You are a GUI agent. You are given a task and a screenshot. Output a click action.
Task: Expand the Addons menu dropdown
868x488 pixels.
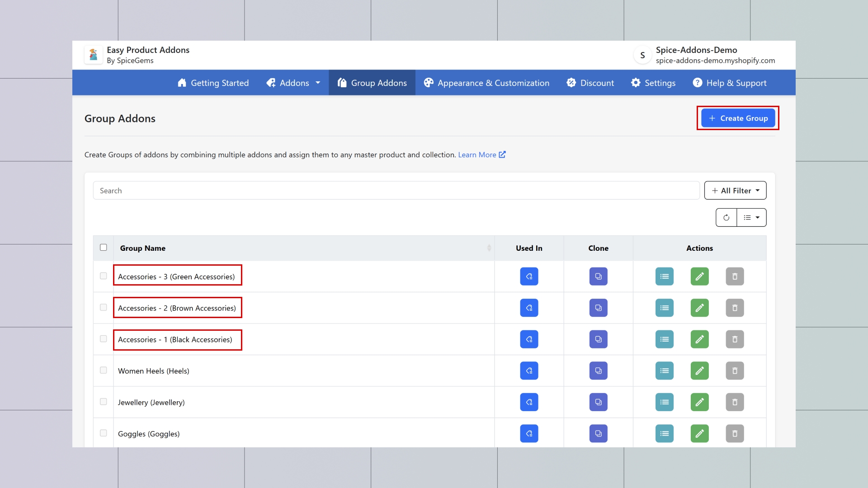(294, 83)
